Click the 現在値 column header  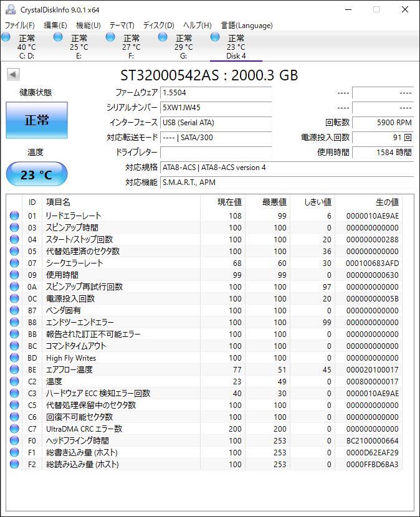click(x=222, y=202)
